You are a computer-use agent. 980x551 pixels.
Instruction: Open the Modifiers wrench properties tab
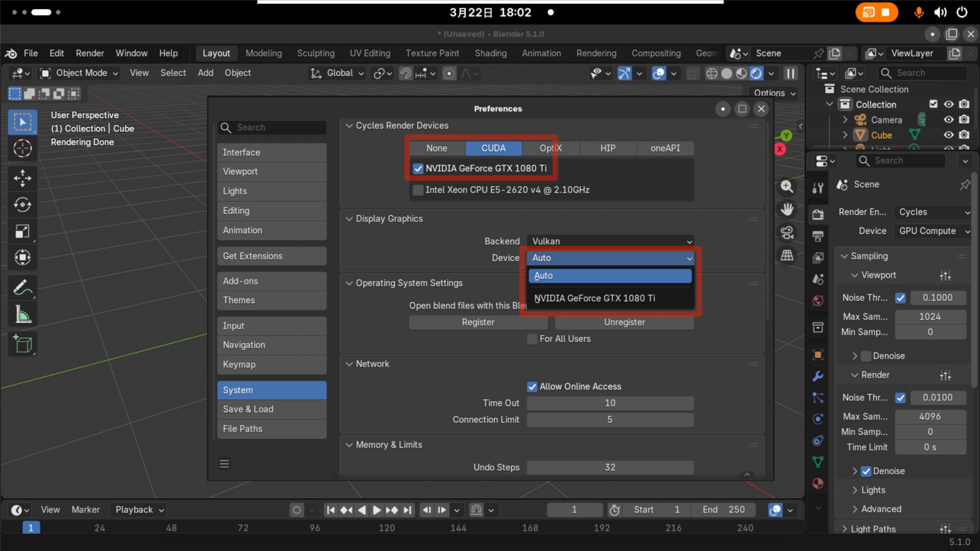click(x=818, y=376)
